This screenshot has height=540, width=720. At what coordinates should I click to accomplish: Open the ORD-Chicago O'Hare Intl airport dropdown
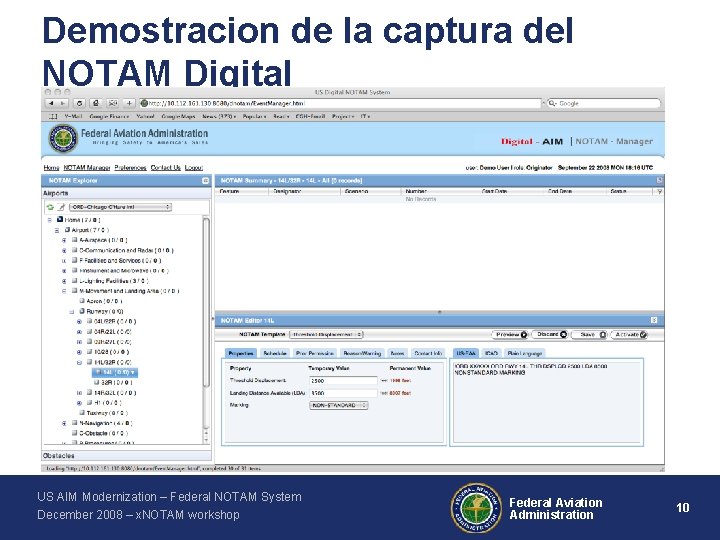coord(121,207)
